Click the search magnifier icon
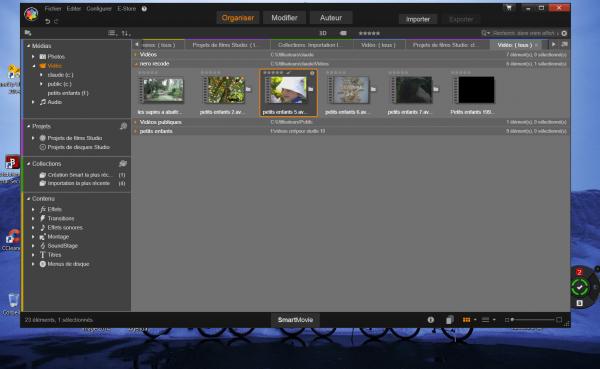 pyautogui.click(x=484, y=33)
